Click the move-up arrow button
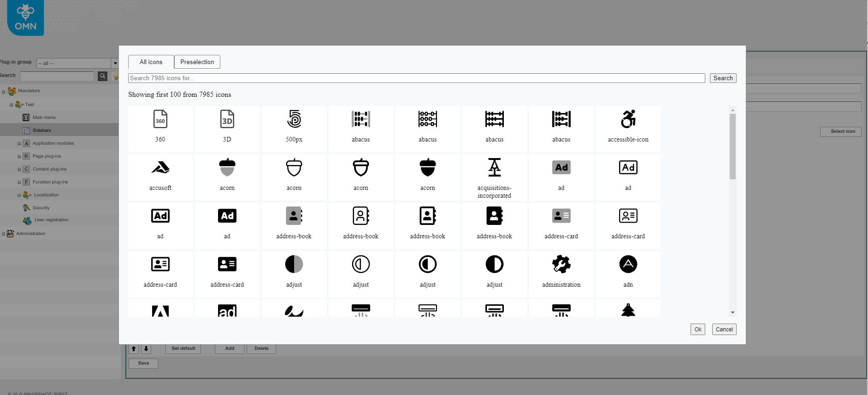The width and height of the screenshot is (868, 395). point(134,349)
